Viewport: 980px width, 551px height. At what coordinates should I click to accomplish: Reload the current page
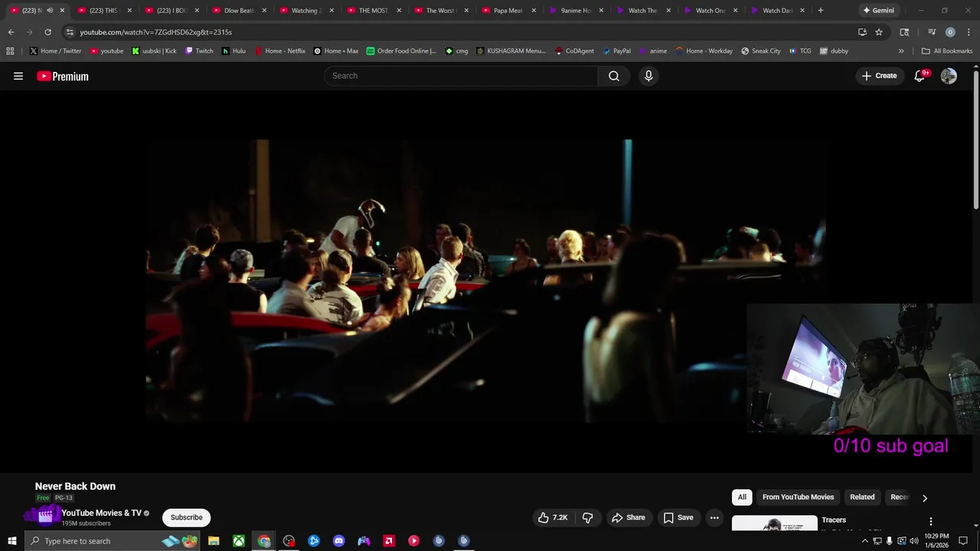point(47,32)
